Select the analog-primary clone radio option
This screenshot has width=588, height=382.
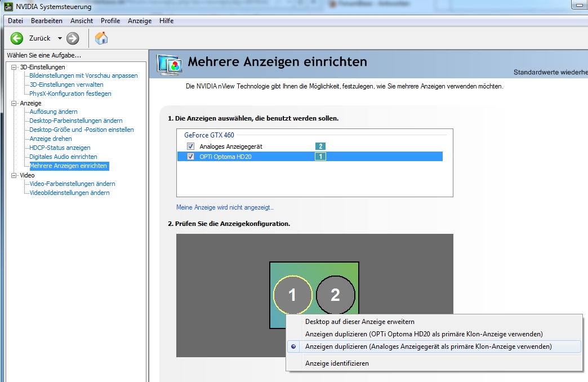[x=293, y=347]
